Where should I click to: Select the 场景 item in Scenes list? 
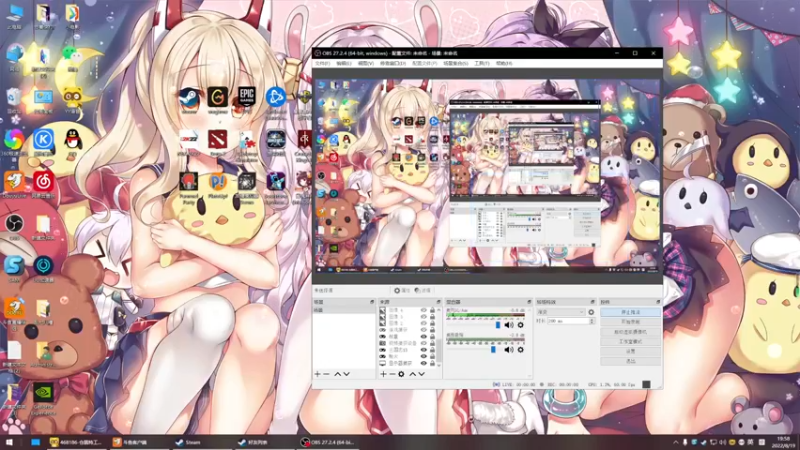(344, 310)
